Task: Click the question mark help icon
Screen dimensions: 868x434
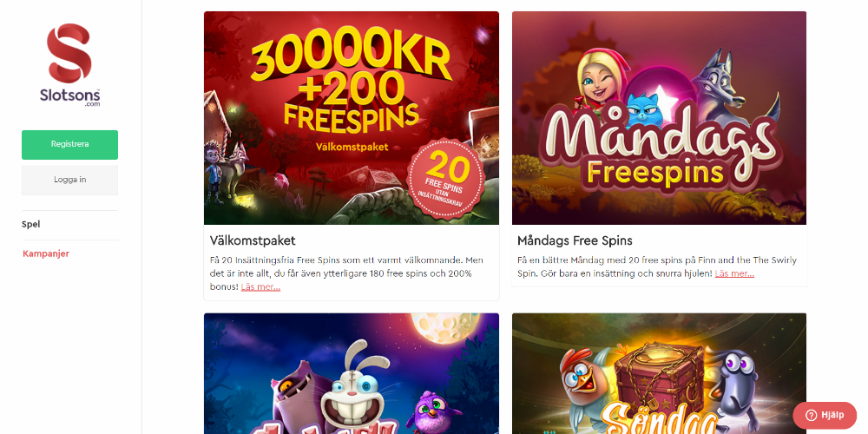Action: click(811, 416)
